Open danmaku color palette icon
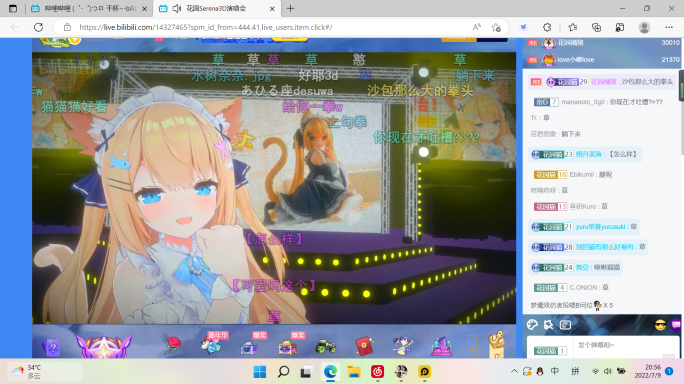This screenshot has height=384, width=684. click(x=532, y=325)
